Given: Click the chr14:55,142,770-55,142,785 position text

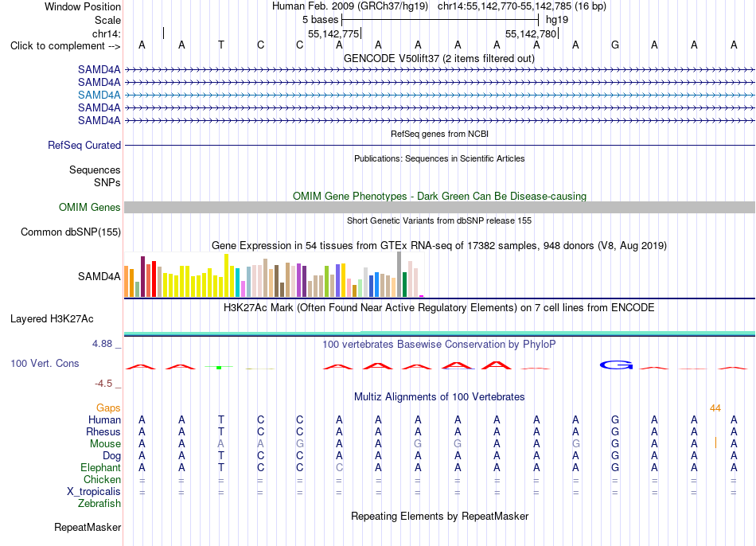Looking at the screenshot, I should 522,6.
